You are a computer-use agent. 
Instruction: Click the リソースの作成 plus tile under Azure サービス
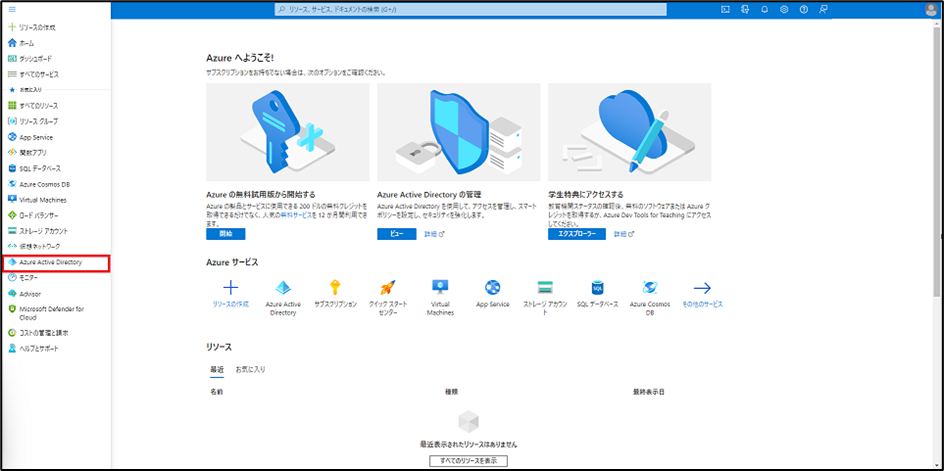pos(231,294)
